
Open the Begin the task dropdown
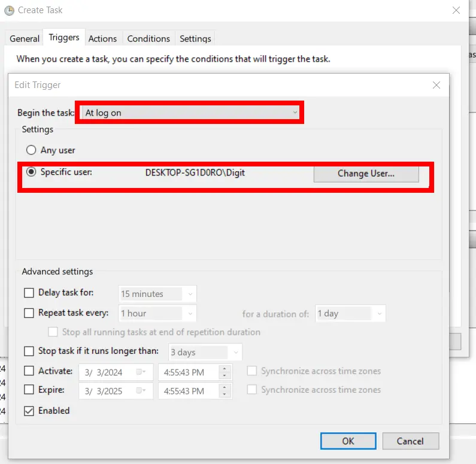click(191, 113)
